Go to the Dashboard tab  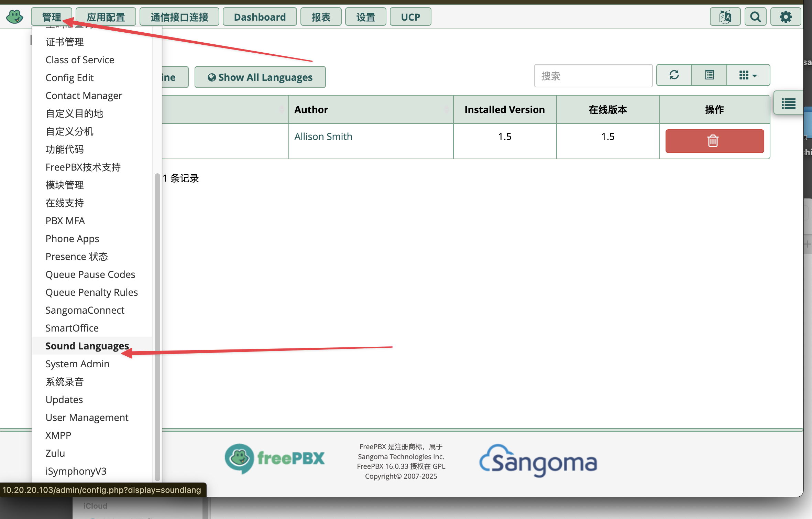point(260,17)
